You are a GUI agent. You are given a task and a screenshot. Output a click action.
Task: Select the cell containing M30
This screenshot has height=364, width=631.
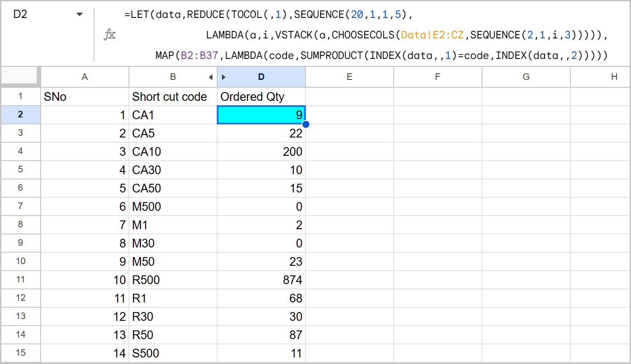(x=173, y=243)
